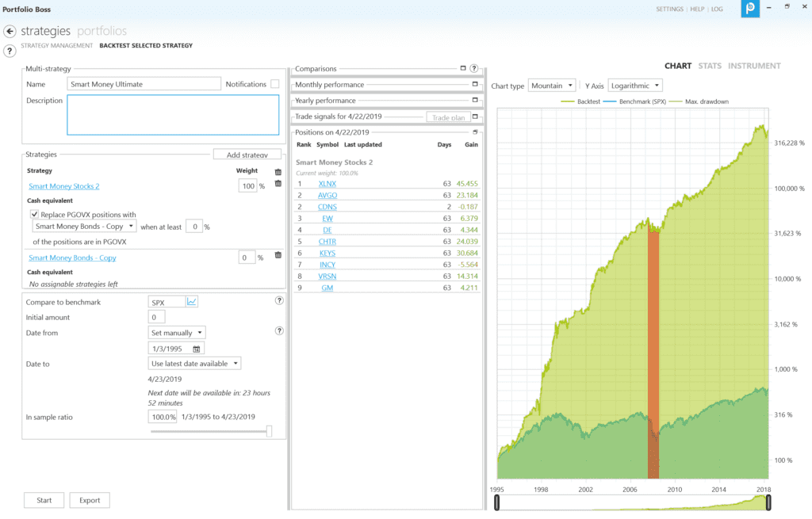Open Smart Money Bonds - Copy dropdown

coord(84,226)
